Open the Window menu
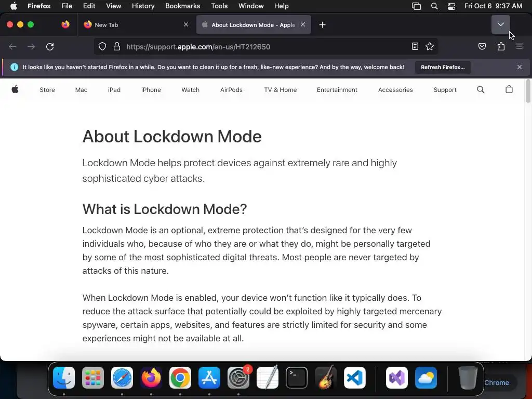This screenshot has height=399, width=532. pyautogui.click(x=251, y=6)
